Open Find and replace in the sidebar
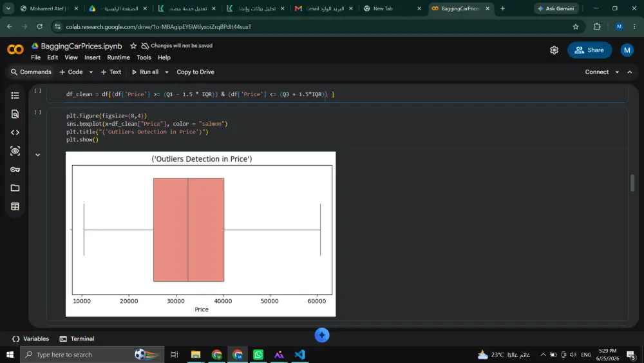This screenshot has width=644, height=363. 15,114
